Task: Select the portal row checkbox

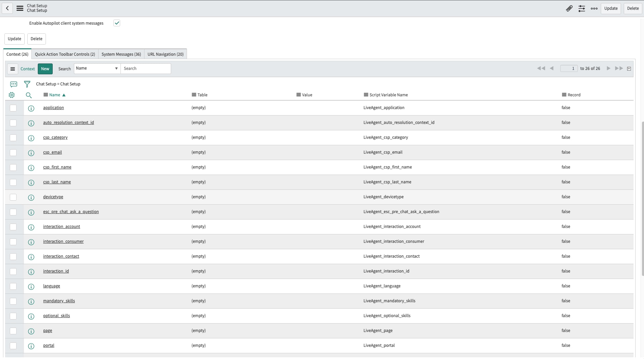Action: click(x=13, y=346)
